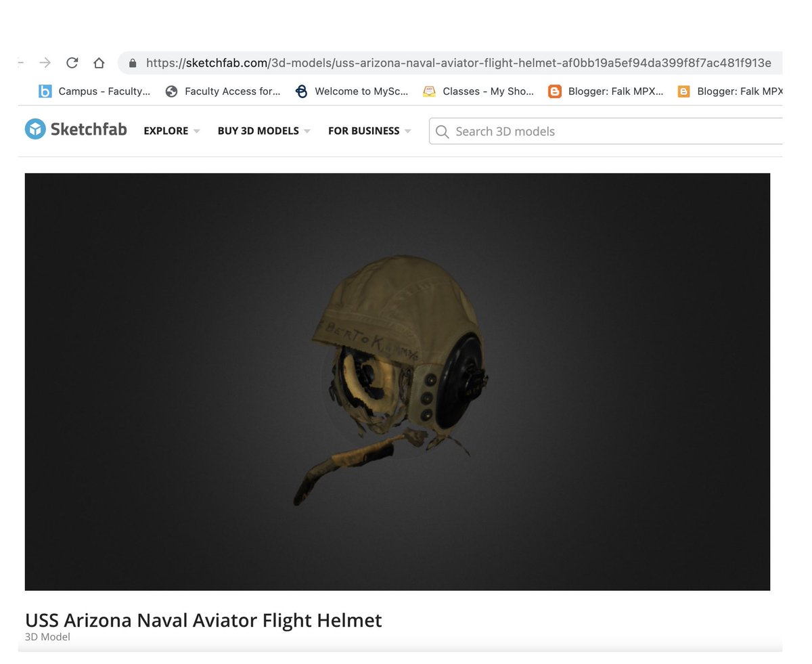Viewport: 812px width, 664px height.
Task: Open first Blogger: Falk MPX... bookmark
Action: tap(606, 91)
